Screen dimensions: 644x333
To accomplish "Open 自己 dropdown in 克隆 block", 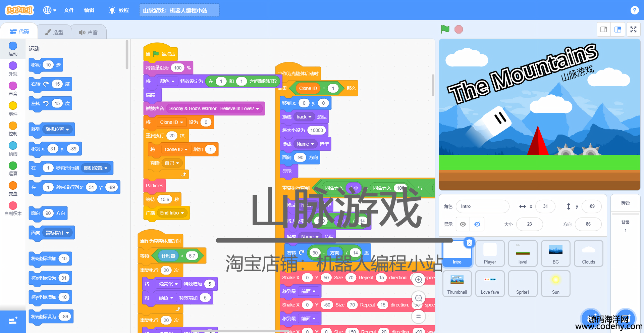I will [x=172, y=163].
